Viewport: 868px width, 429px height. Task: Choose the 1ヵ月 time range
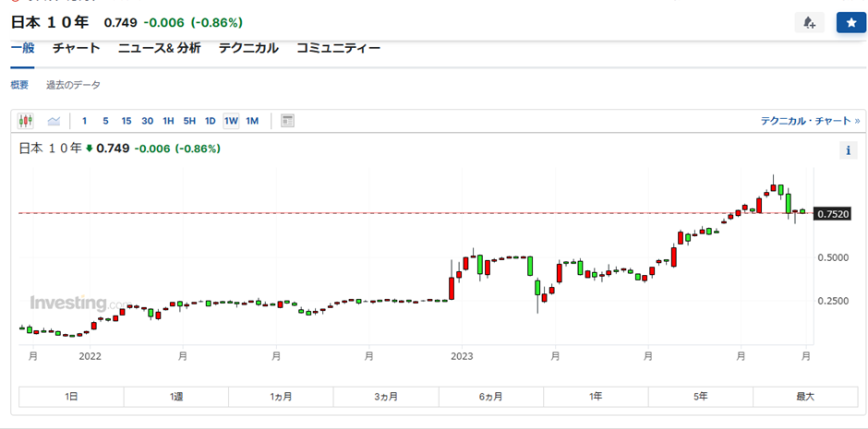[x=281, y=397]
